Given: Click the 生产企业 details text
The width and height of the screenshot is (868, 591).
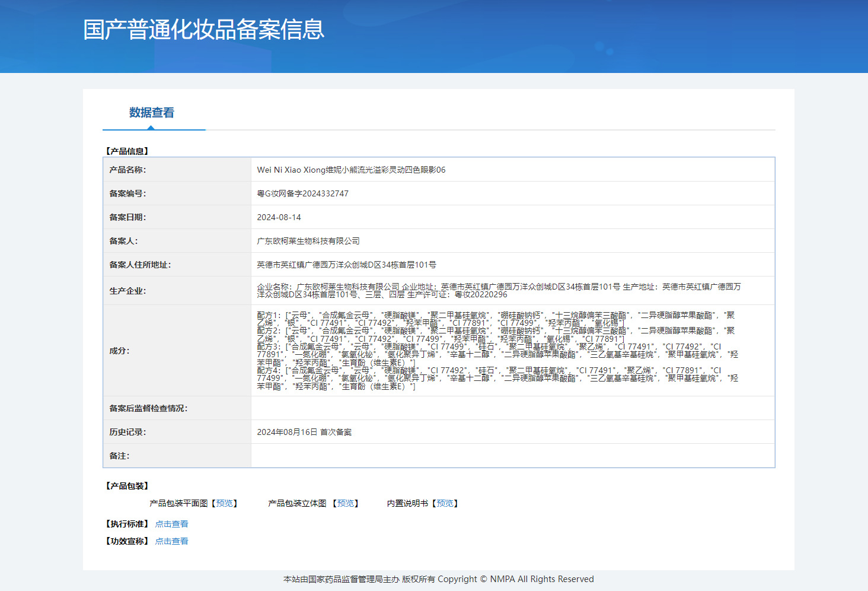Looking at the screenshot, I should point(498,290).
